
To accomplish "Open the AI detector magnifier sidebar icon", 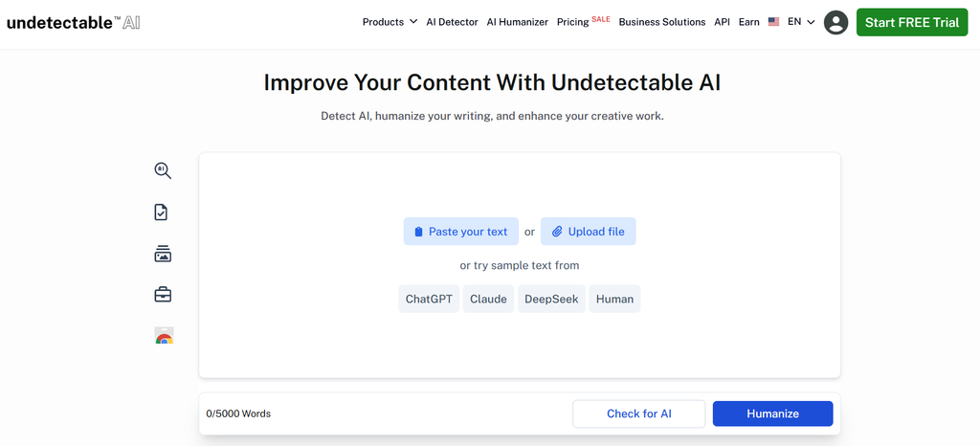I will click(163, 170).
